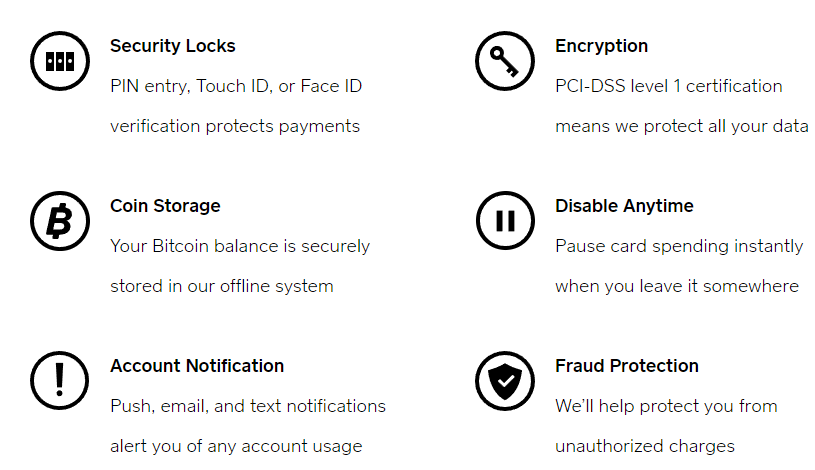Click the Pause card spending instantly text
This screenshot has width=815, height=470.
point(679,246)
